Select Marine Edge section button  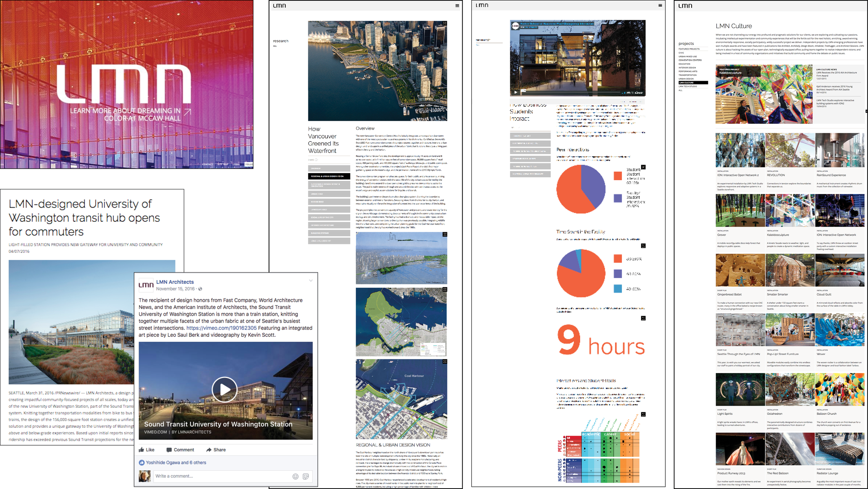pos(329,202)
